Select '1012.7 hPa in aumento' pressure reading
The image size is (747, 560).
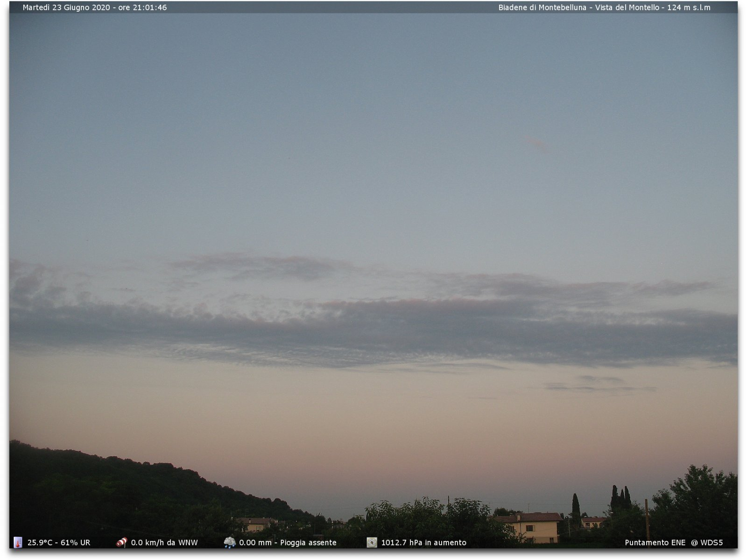tap(423, 543)
